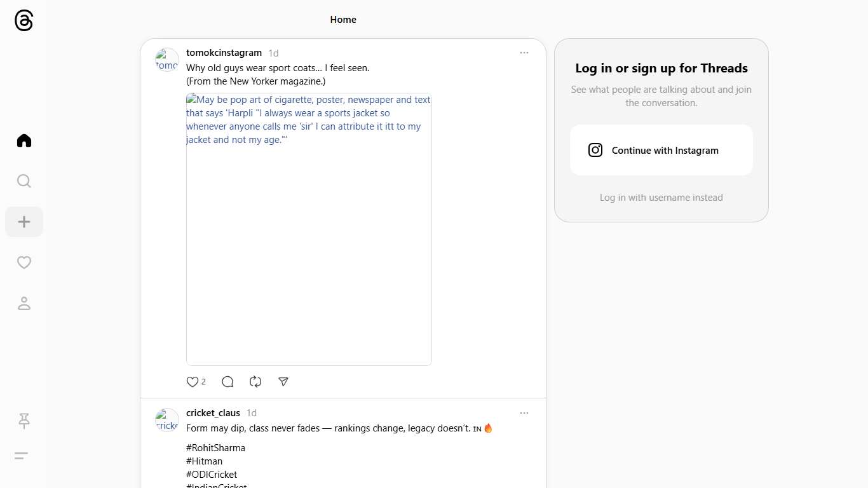Open options menu on cricket_claus's post
The image size is (868, 488).
click(x=524, y=413)
